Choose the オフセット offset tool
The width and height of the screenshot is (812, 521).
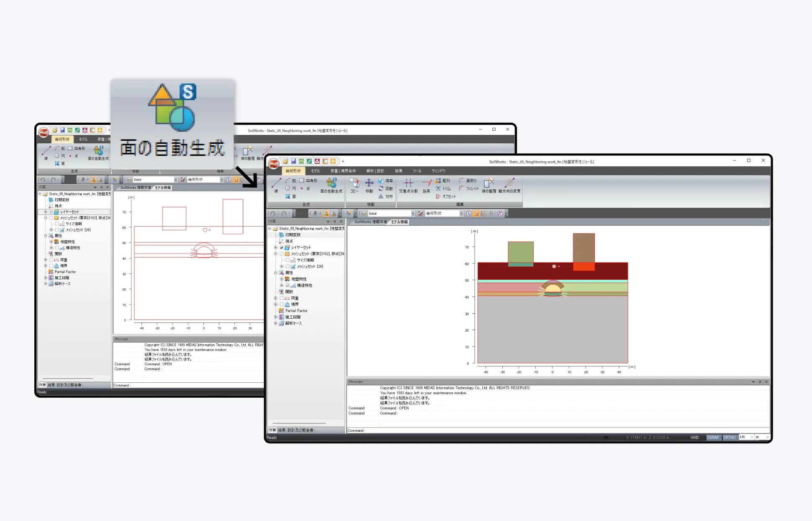pyautogui.click(x=446, y=196)
